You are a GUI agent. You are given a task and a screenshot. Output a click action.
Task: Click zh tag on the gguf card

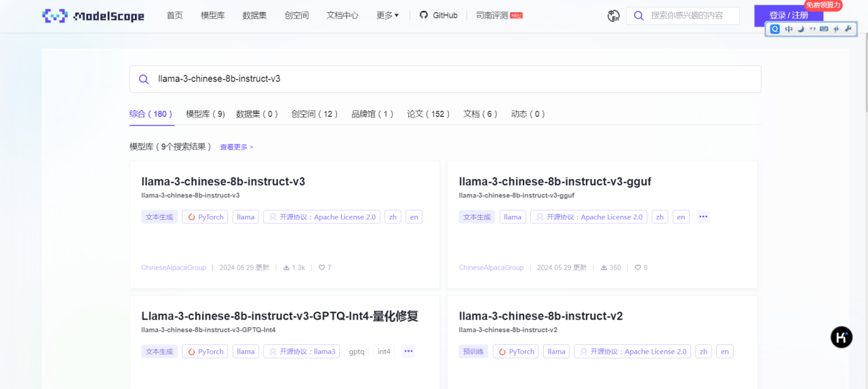[660, 217]
